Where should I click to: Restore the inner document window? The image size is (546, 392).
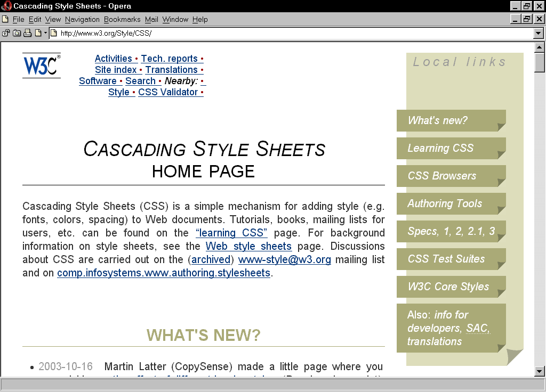(526, 19)
